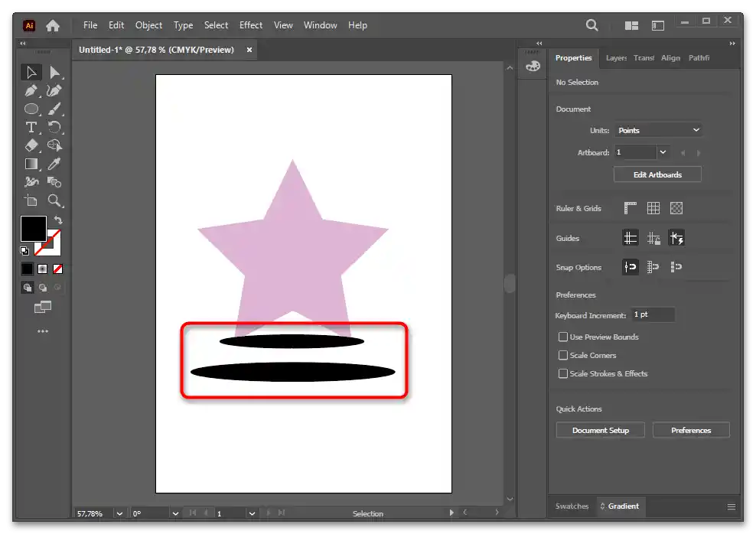756x534 pixels.
Task: Toggle Snap to Point option
Action: 631,267
